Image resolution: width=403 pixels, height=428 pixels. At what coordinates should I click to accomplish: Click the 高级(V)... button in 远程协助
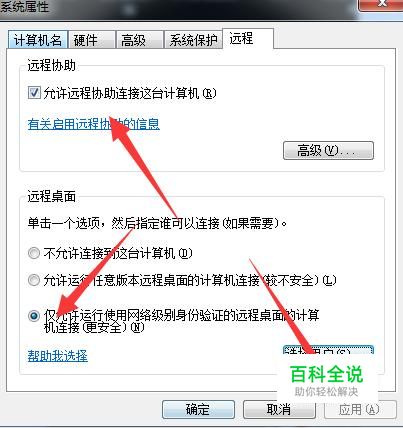coord(328,151)
